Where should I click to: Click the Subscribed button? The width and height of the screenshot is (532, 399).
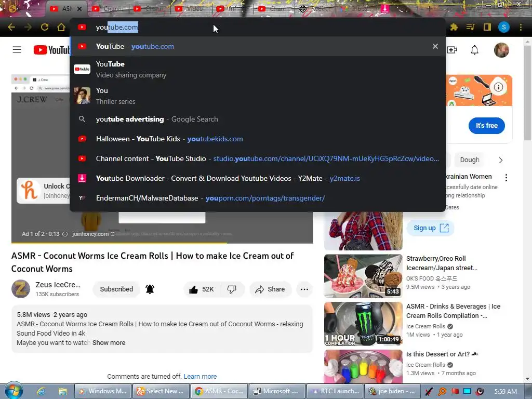(x=116, y=289)
